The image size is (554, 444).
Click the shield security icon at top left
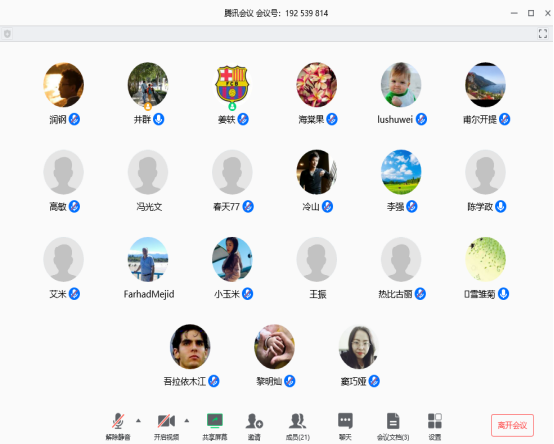(x=7, y=34)
